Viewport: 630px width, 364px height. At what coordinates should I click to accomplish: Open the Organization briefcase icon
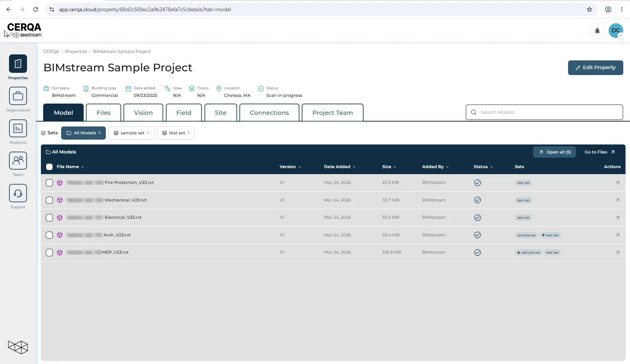tap(18, 96)
